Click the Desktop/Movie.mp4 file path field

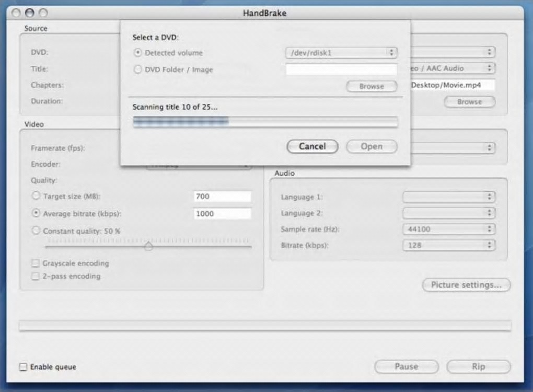click(x=453, y=85)
